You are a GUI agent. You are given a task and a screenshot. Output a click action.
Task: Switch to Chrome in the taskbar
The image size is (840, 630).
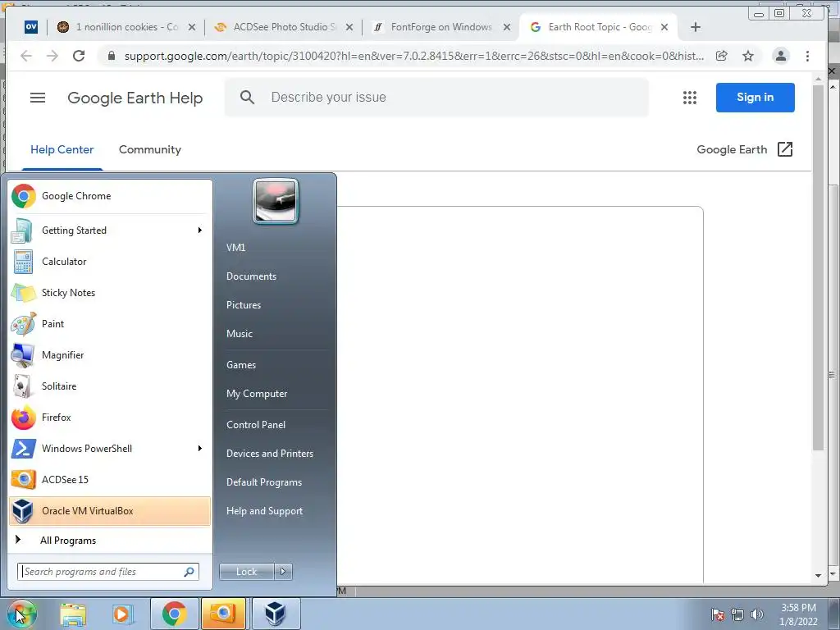coord(174,614)
